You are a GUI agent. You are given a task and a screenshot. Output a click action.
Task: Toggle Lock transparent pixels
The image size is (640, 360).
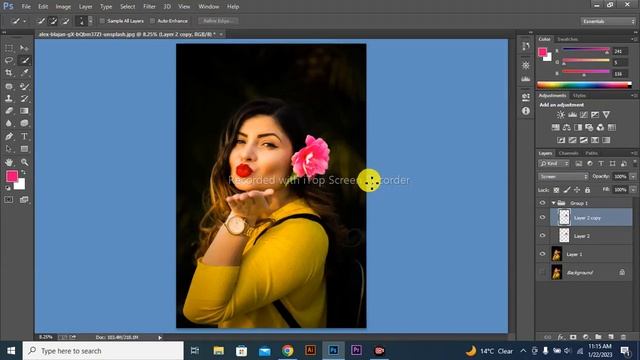click(x=556, y=190)
